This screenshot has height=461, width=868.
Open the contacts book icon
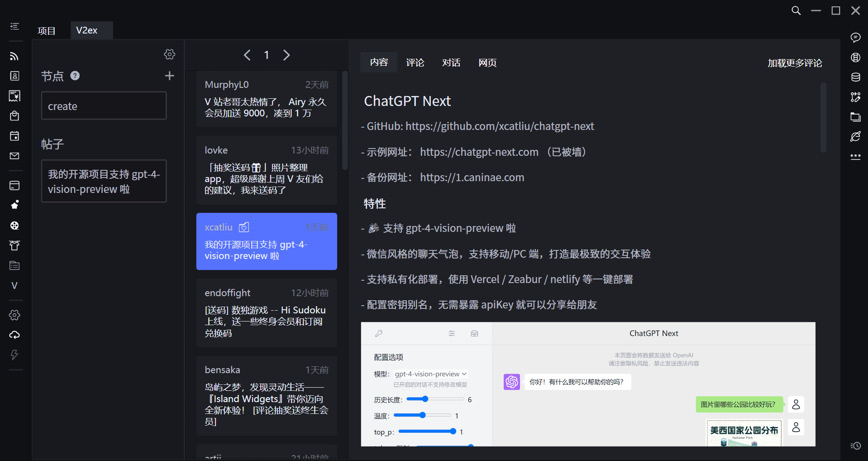click(x=14, y=76)
